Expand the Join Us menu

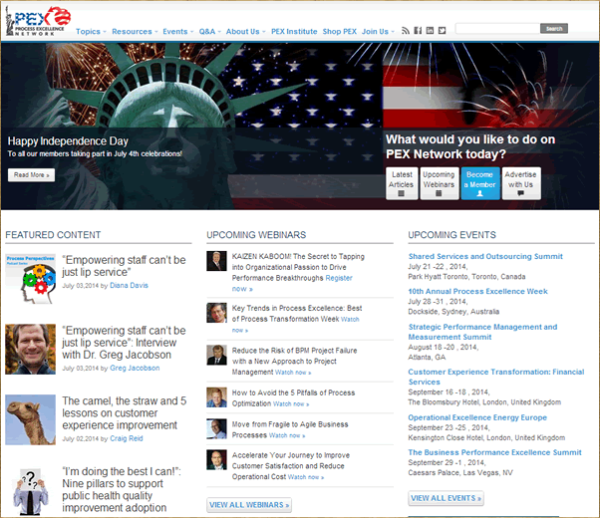click(378, 31)
